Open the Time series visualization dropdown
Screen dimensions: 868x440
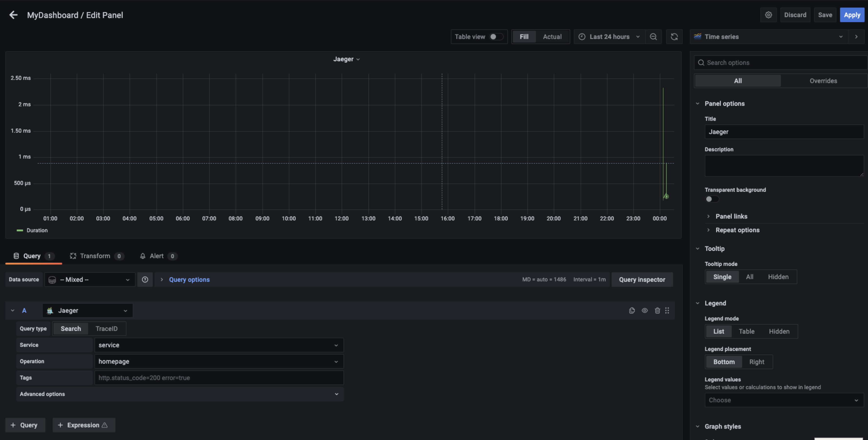point(769,37)
